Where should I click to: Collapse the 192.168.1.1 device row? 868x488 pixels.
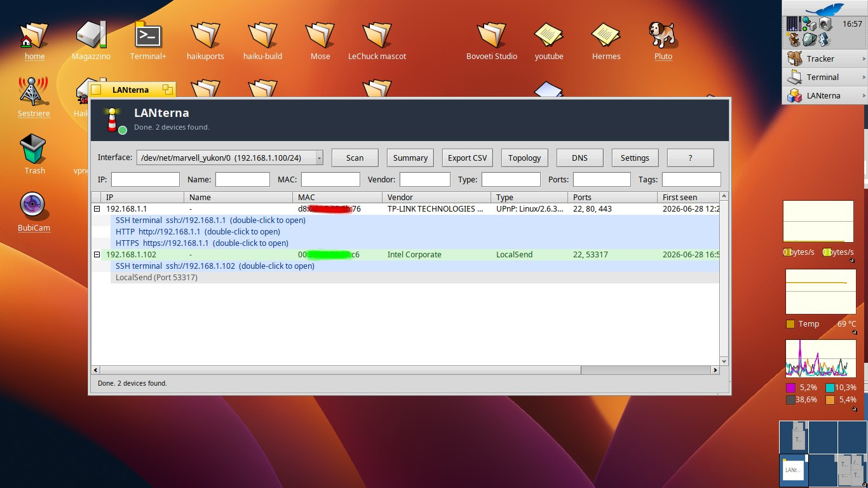pyautogui.click(x=97, y=208)
